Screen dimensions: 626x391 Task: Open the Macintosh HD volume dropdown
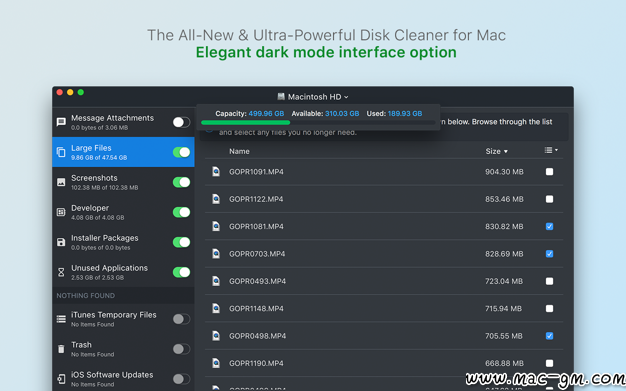[313, 97]
